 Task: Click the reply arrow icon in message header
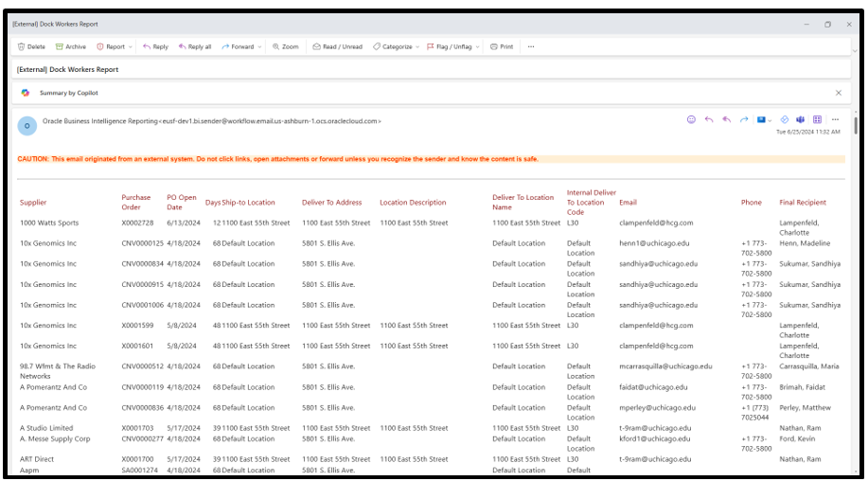pos(709,119)
